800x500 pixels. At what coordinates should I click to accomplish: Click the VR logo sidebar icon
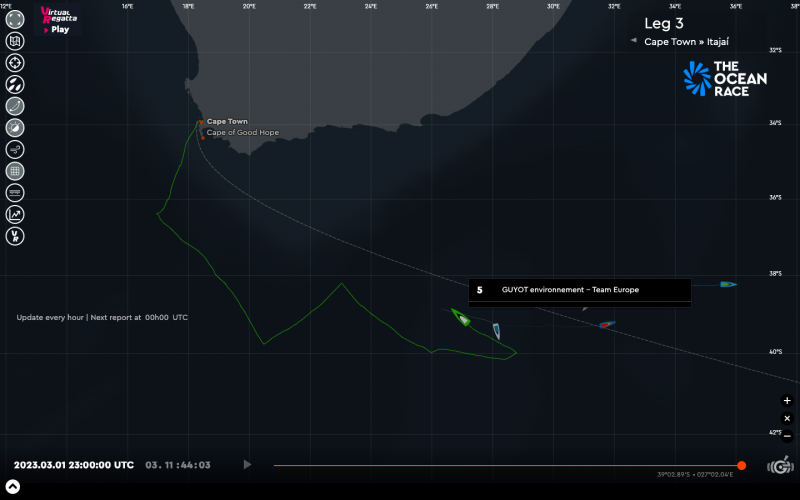click(x=15, y=236)
